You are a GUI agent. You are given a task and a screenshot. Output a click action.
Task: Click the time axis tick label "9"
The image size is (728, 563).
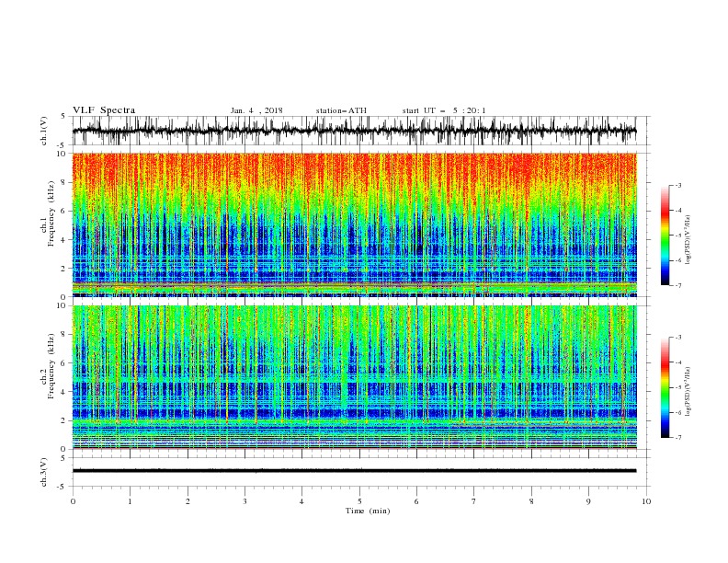[588, 501]
